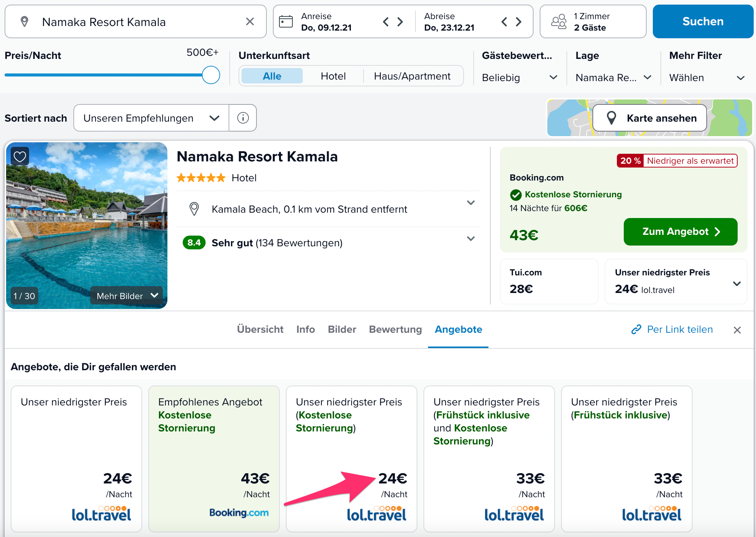The height and width of the screenshot is (537, 756).
Task: Open 33€ Frühstück inklusive only card
Action: (627, 459)
